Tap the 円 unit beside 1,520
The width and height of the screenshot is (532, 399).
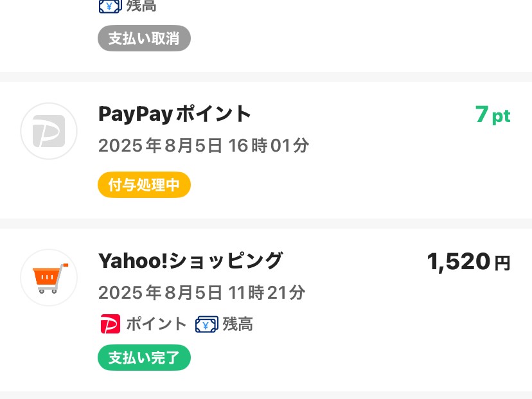[502, 263]
